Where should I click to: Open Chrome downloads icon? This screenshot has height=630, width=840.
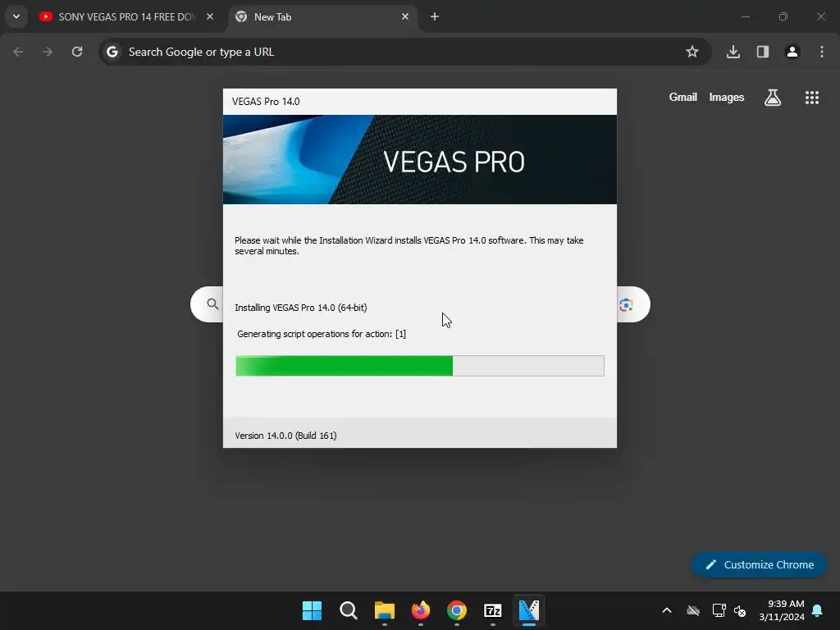click(x=733, y=52)
